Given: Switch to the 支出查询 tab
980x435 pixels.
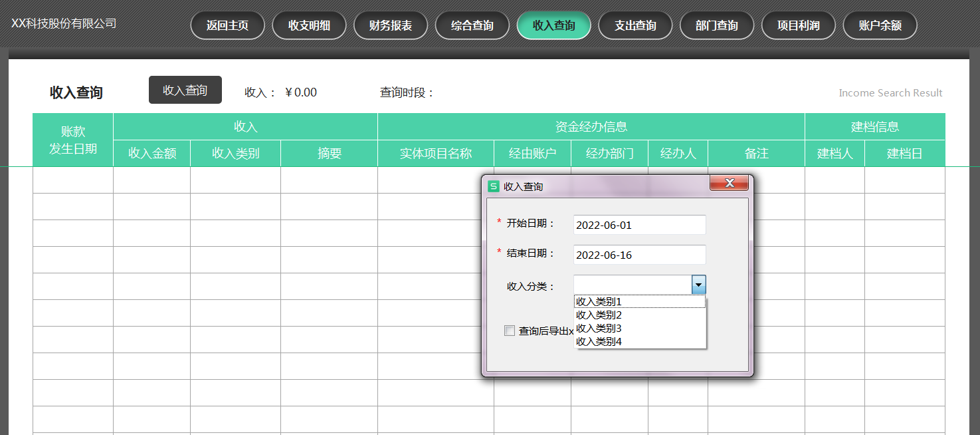Looking at the screenshot, I should 635,26.
